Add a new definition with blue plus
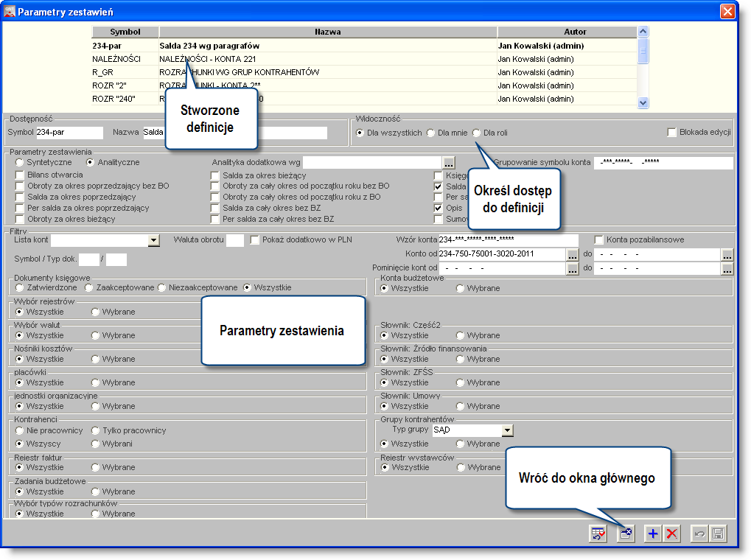 click(653, 533)
